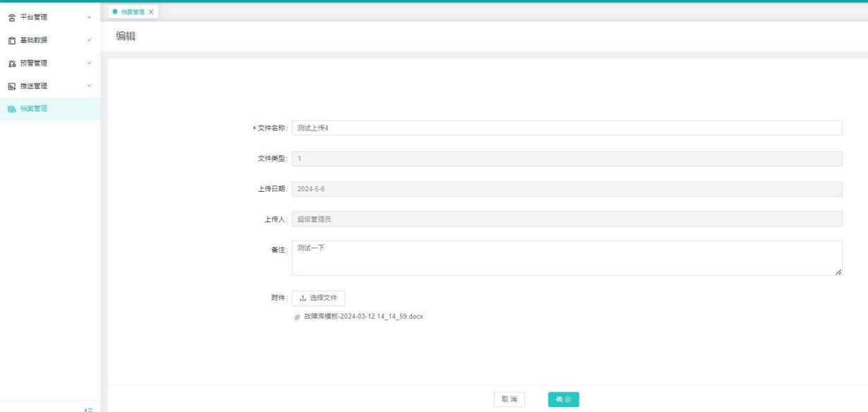Expand the 基础数据 menu chevron
The width and height of the screenshot is (868, 412).
click(x=89, y=40)
